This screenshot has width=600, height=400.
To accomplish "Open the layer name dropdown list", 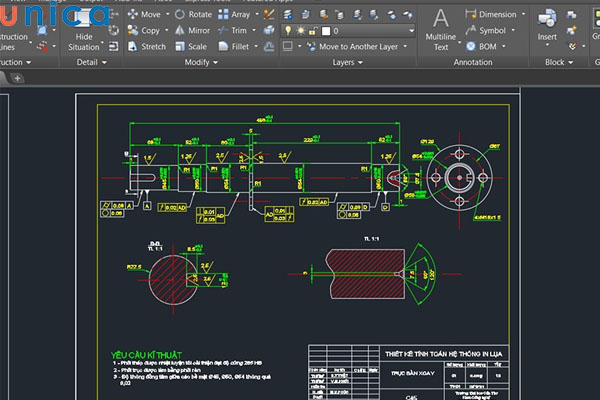I will pyautogui.click(x=410, y=31).
